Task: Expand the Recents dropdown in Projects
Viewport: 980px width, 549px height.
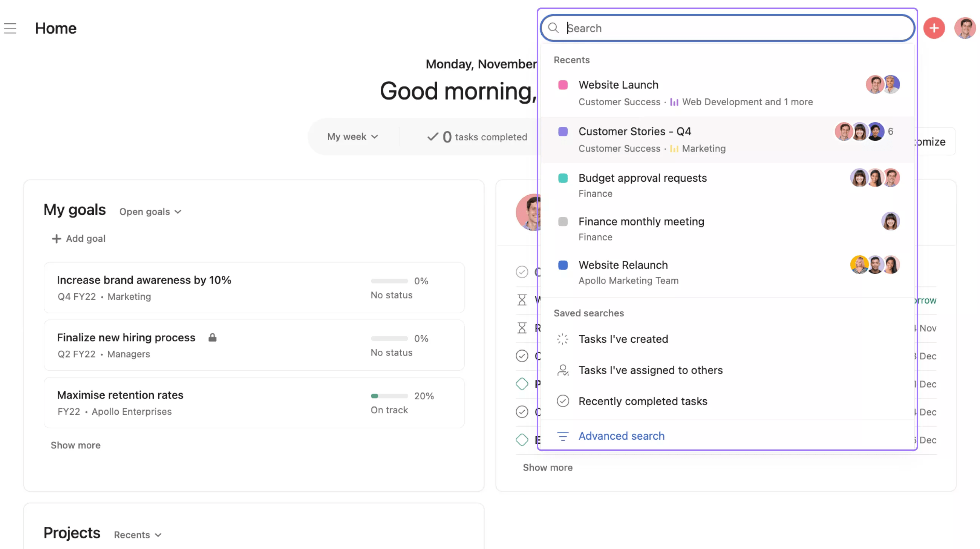Action: [x=138, y=534]
